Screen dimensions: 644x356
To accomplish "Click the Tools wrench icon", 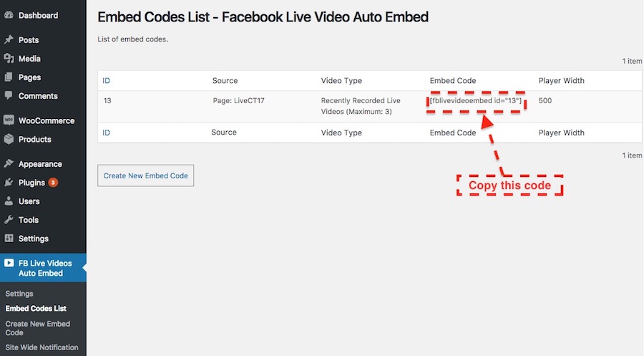I will pos(9,220).
